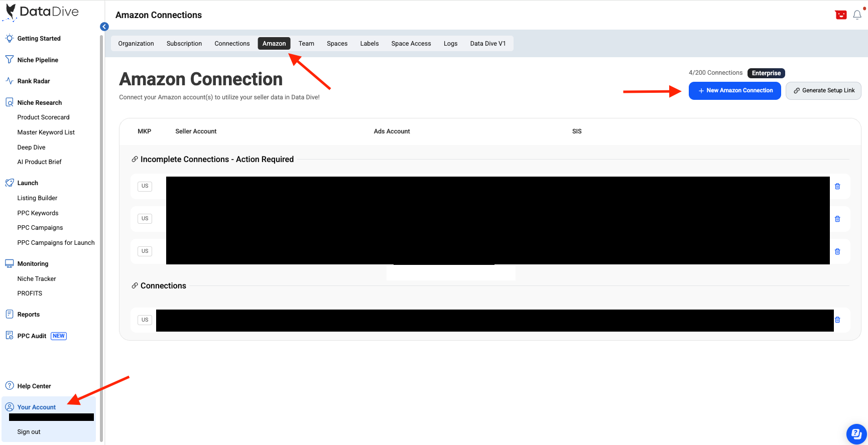Open Product Scorecard

[43, 117]
